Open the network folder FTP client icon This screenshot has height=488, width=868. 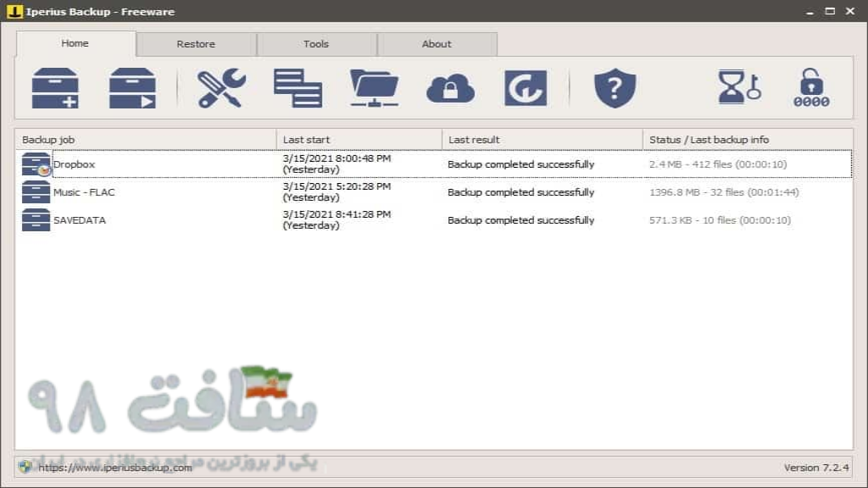point(374,88)
